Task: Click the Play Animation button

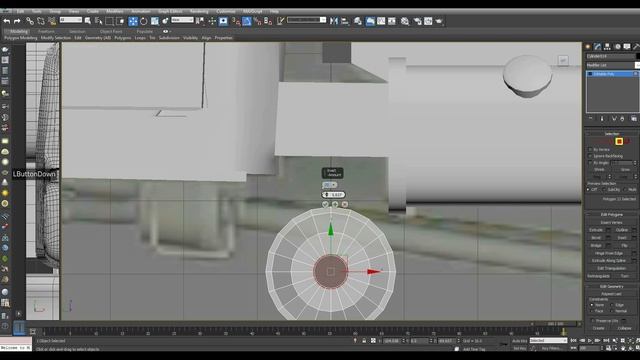Action: point(590,340)
